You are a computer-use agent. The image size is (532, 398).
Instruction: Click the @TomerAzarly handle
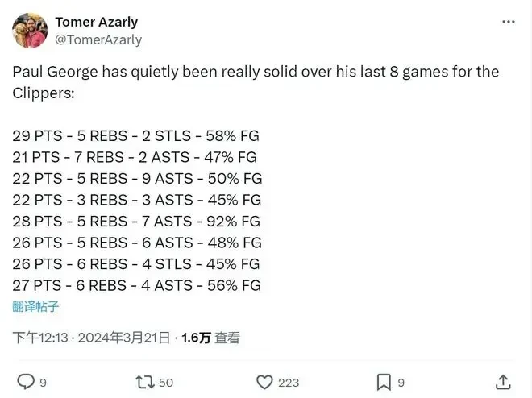point(98,39)
